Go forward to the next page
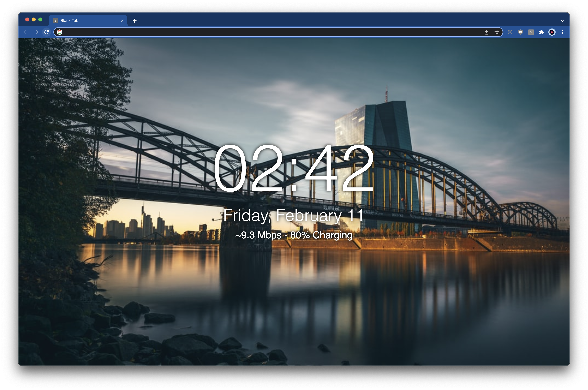588x390 pixels. (36, 32)
